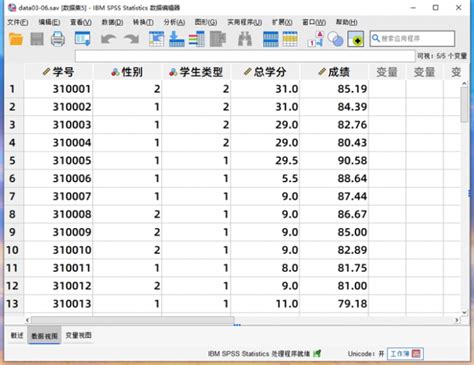Click the SPSS app icon in title bar

pos(12,8)
